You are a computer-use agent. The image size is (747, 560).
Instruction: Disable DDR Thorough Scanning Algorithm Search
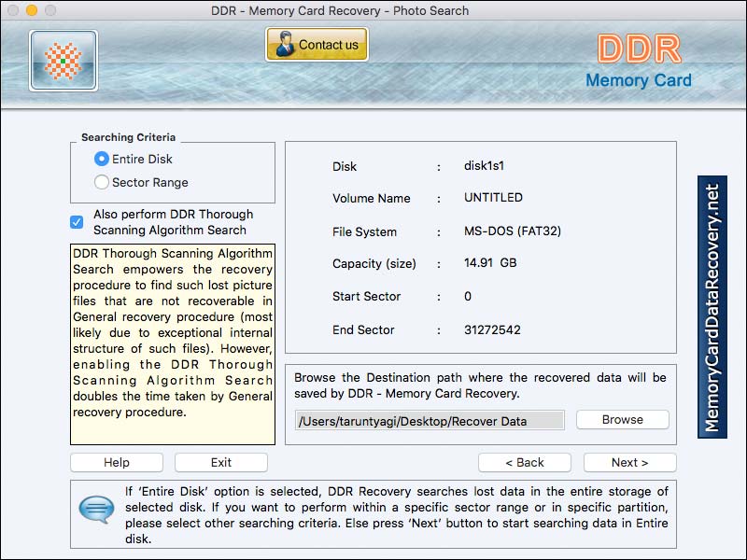[x=76, y=221]
